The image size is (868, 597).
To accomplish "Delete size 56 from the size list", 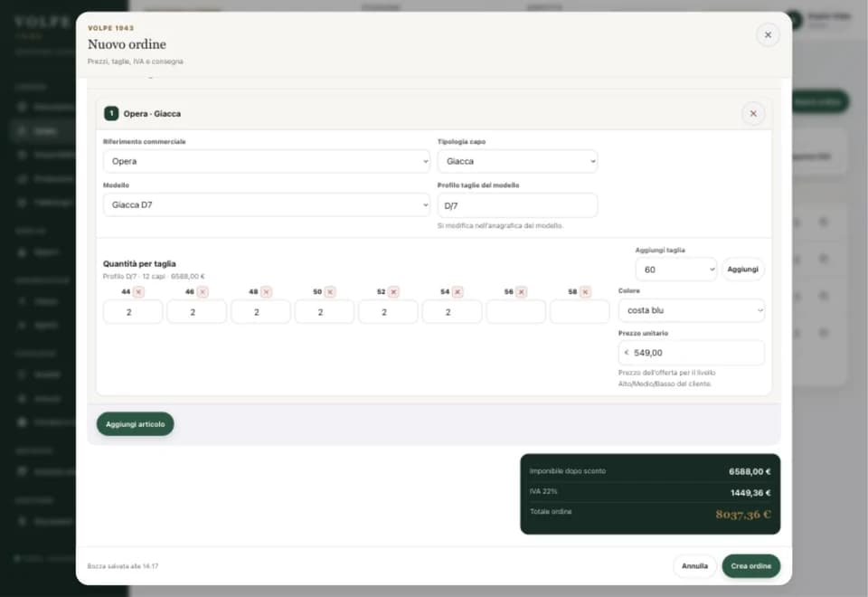I will pos(521,292).
